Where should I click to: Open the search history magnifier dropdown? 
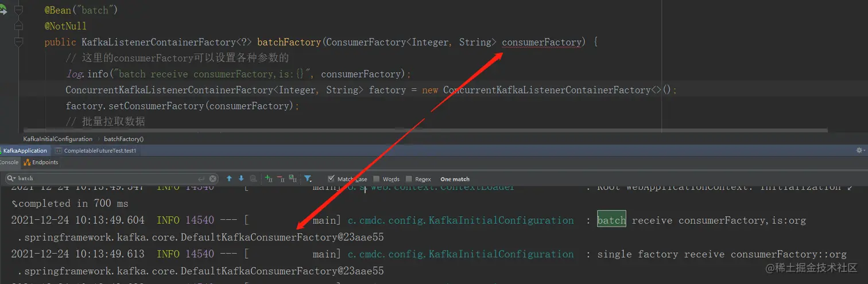[x=12, y=178]
